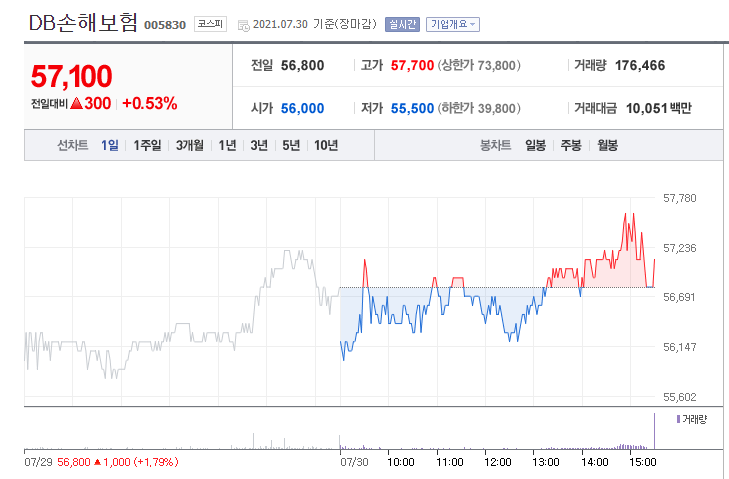This screenshot has height=479, width=729.
Task: Click the open price 56,000
Action: (x=302, y=108)
